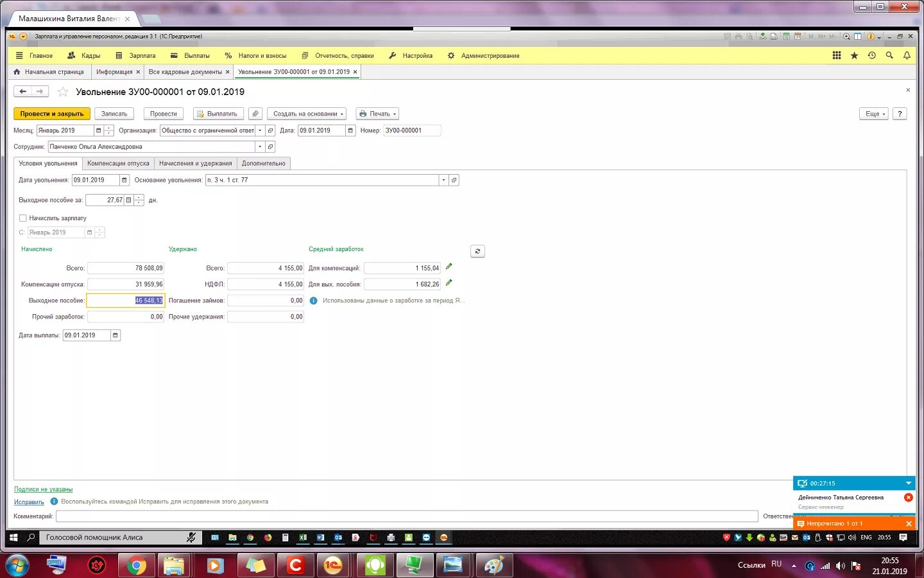Open Зарплата menu

[135, 56]
